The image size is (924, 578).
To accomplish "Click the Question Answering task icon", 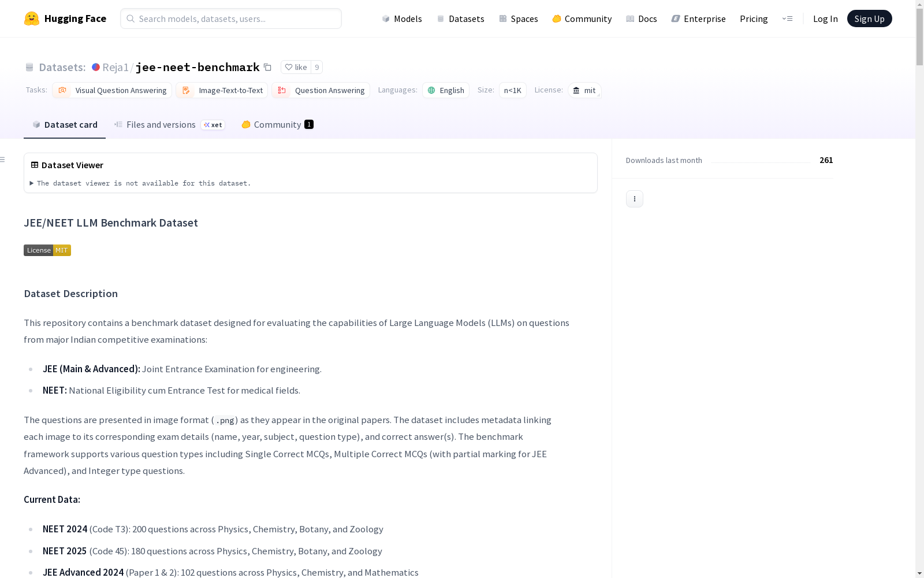I will pyautogui.click(x=282, y=90).
